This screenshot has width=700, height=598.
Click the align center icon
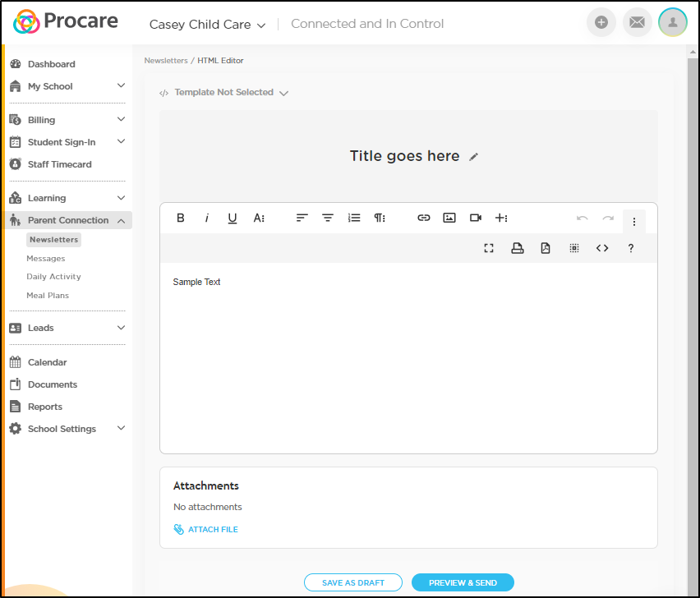pyautogui.click(x=328, y=218)
